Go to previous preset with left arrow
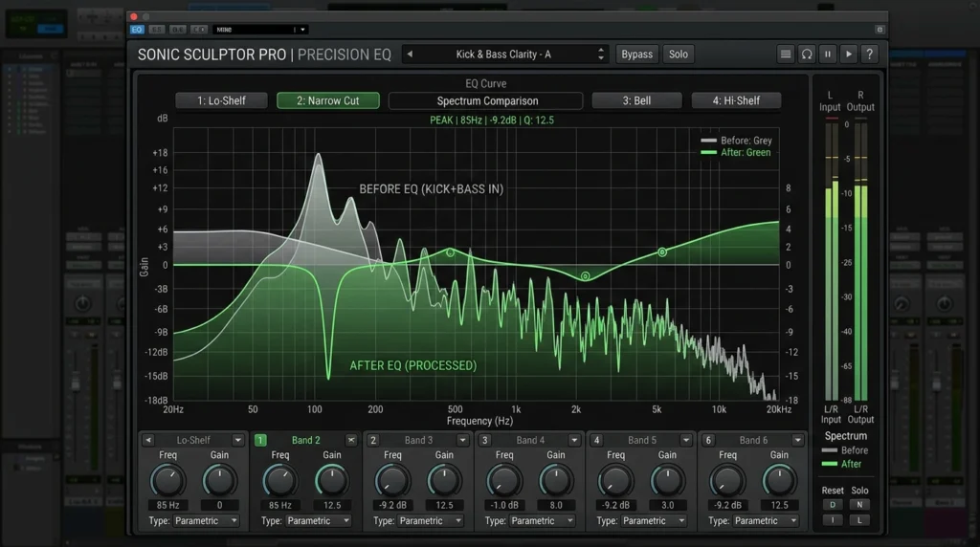980x547 pixels. coord(410,55)
